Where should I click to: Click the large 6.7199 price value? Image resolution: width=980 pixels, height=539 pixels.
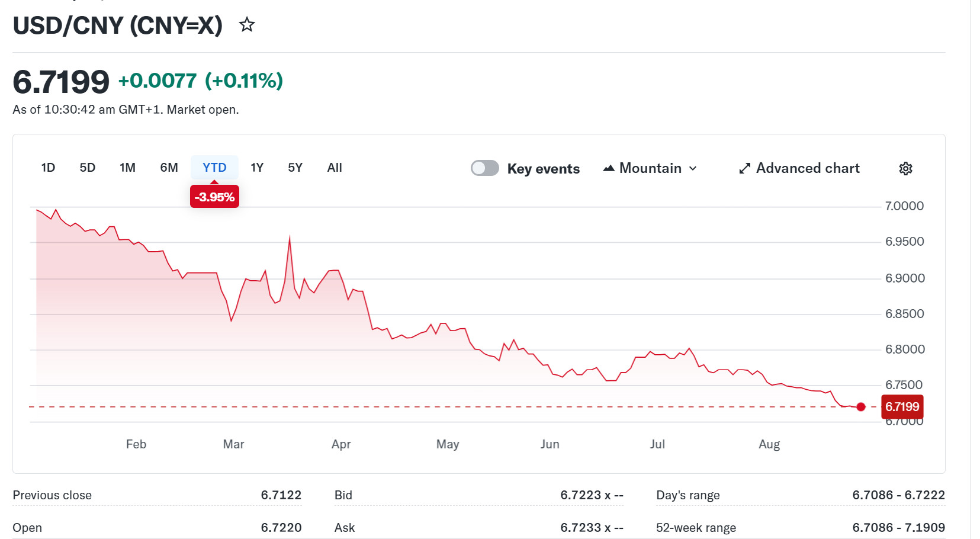click(61, 82)
